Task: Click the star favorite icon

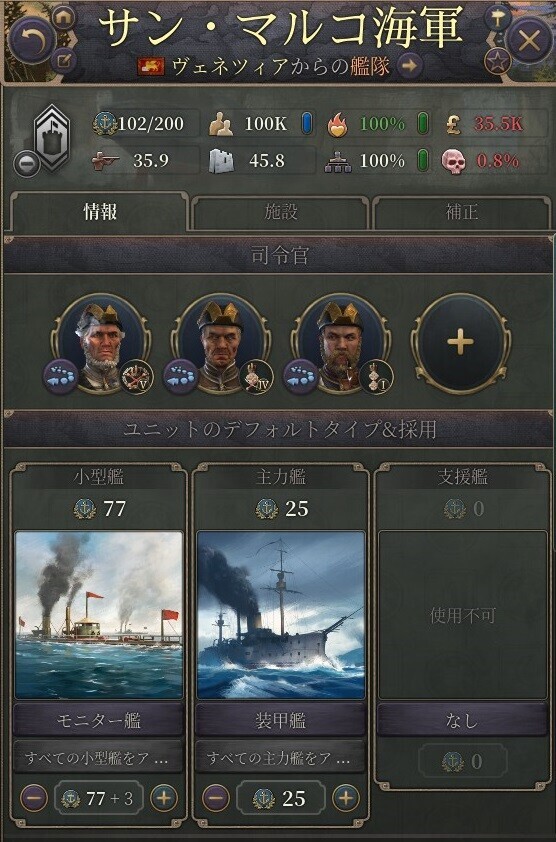Action: pos(497,62)
